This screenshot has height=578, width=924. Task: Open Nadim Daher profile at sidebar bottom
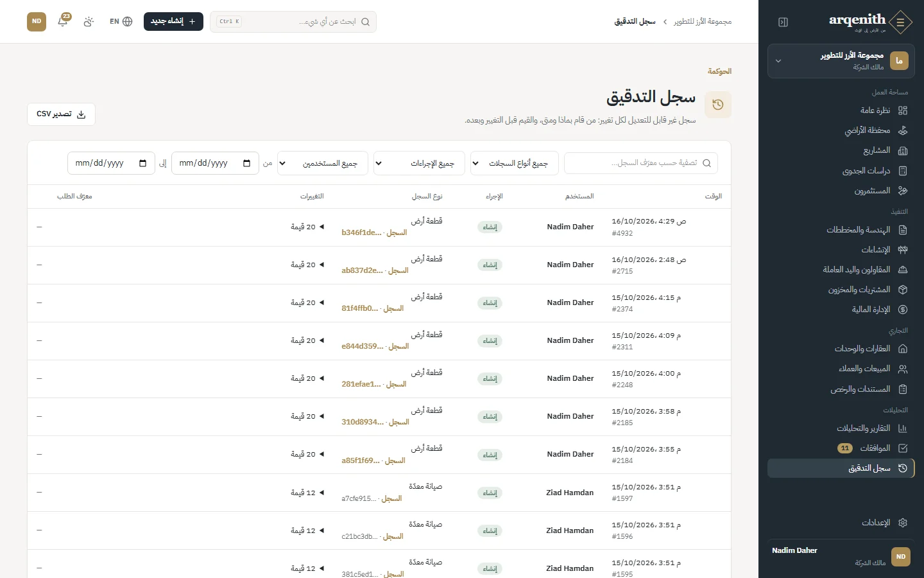pos(841,556)
